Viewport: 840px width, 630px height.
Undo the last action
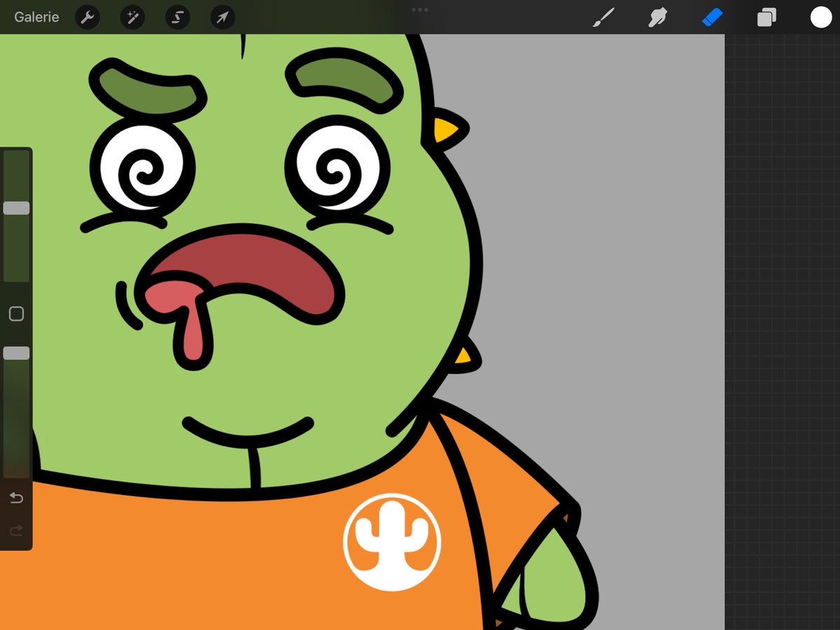[x=16, y=498]
